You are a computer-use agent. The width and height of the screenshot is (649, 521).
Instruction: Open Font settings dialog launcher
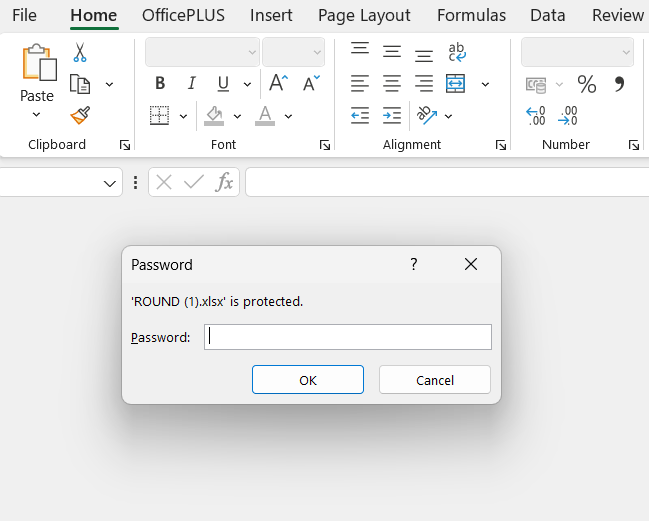click(325, 145)
